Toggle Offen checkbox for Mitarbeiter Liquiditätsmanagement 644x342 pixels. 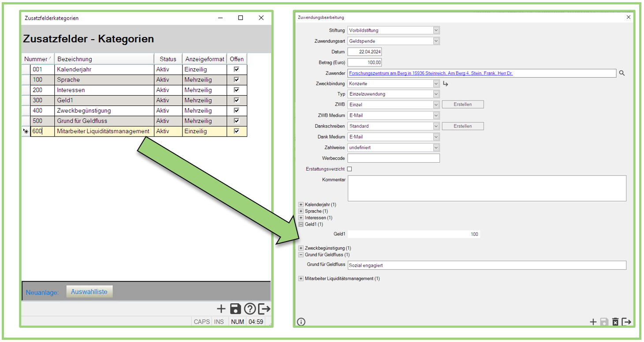click(x=237, y=131)
